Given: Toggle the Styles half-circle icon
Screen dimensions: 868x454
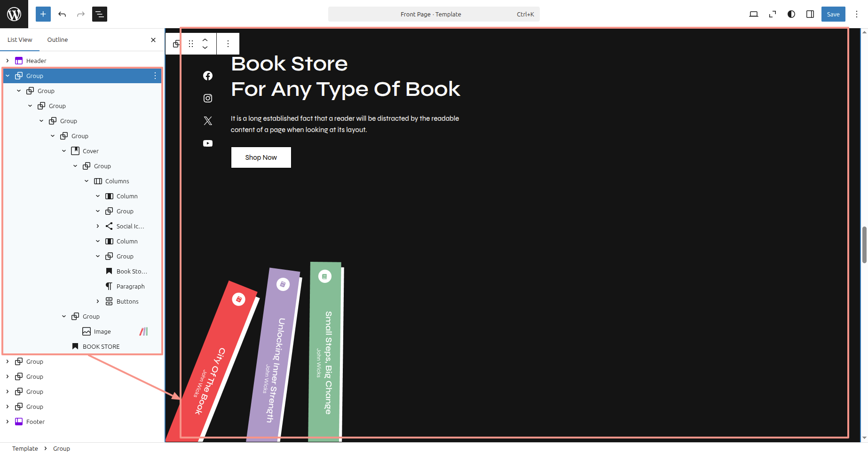Looking at the screenshot, I should 791,14.
